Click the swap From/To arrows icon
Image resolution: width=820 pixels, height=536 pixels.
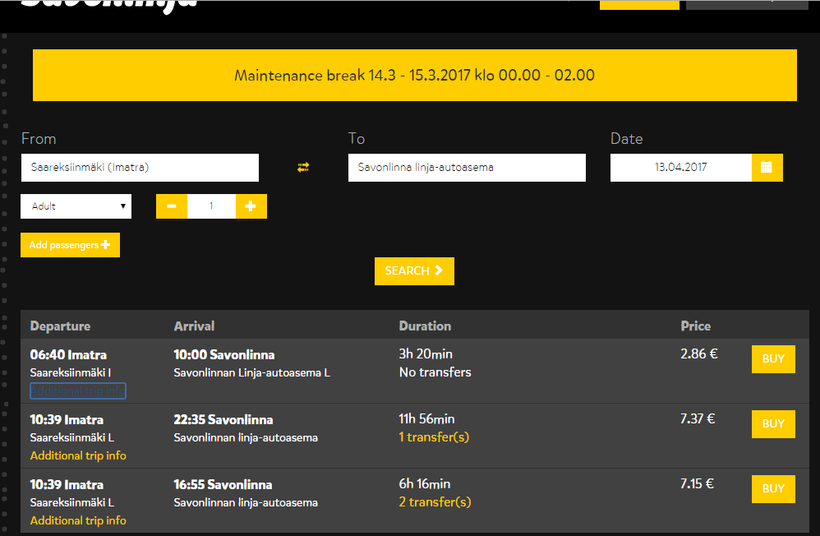pyautogui.click(x=303, y=167)
